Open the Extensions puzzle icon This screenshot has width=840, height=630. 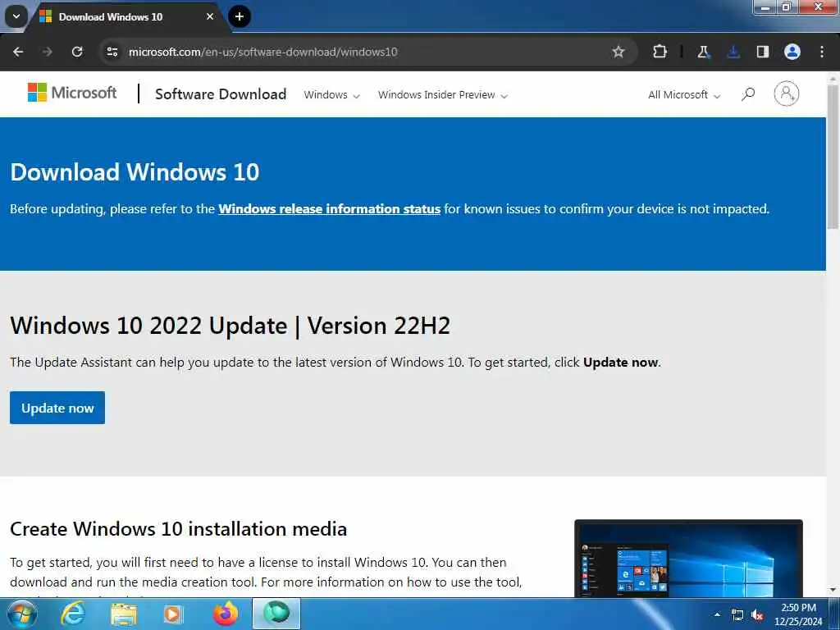[660, 52]
